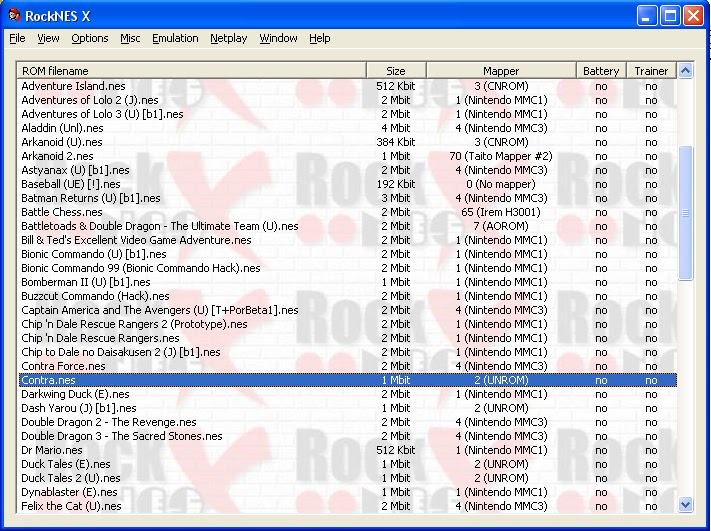Viewport: 711px width, 531px height.
Task: Click the vertical scrollbar thumb
Action: 685,213
